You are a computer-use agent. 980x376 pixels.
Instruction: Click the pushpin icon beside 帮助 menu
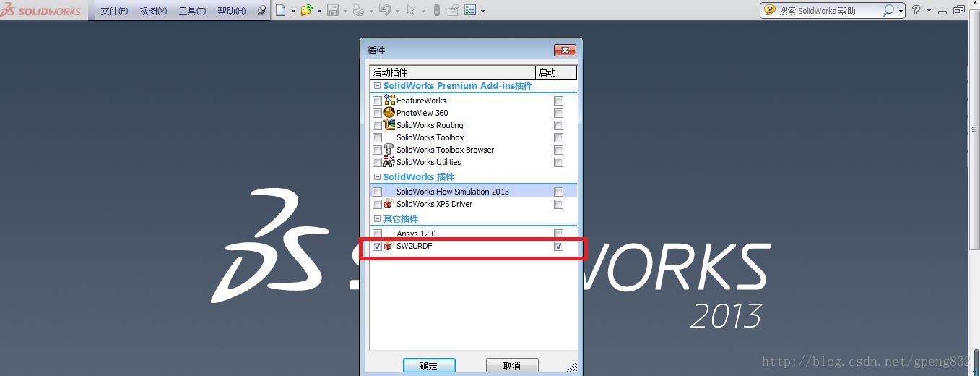click(x=261, y=10)
